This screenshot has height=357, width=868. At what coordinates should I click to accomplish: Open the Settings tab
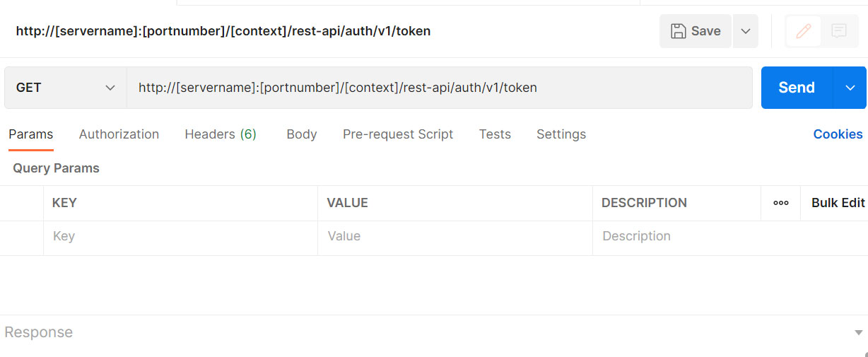click(561, 134)
